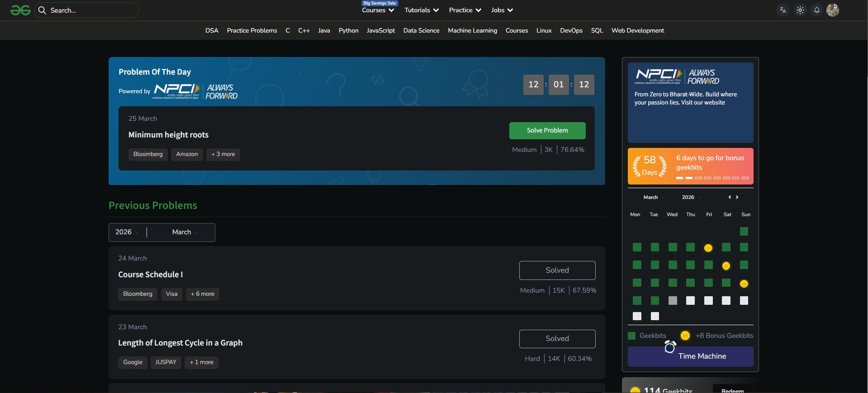Screen dimensions: 868x393
Task: Open the Linux topic
Action: pyautogui.click(x=544, y=30)
